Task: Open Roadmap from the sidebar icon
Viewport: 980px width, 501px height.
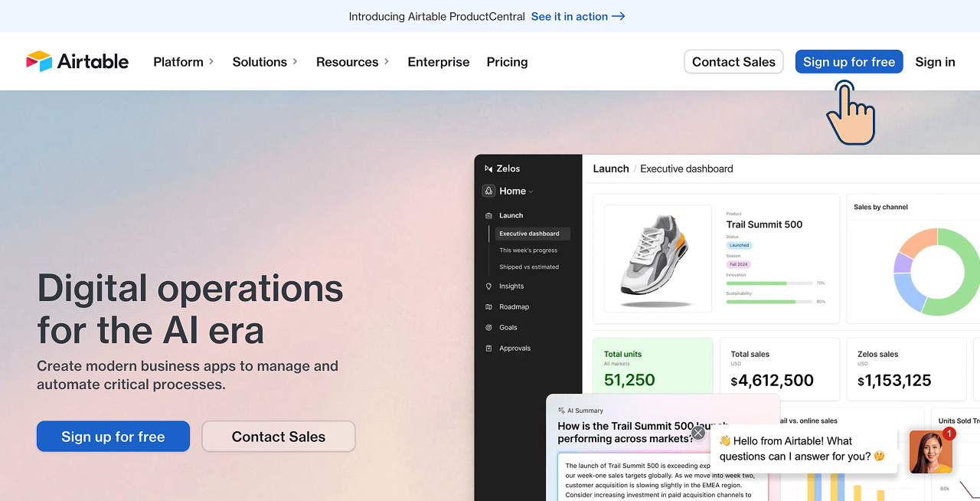Action: [488, 306]
